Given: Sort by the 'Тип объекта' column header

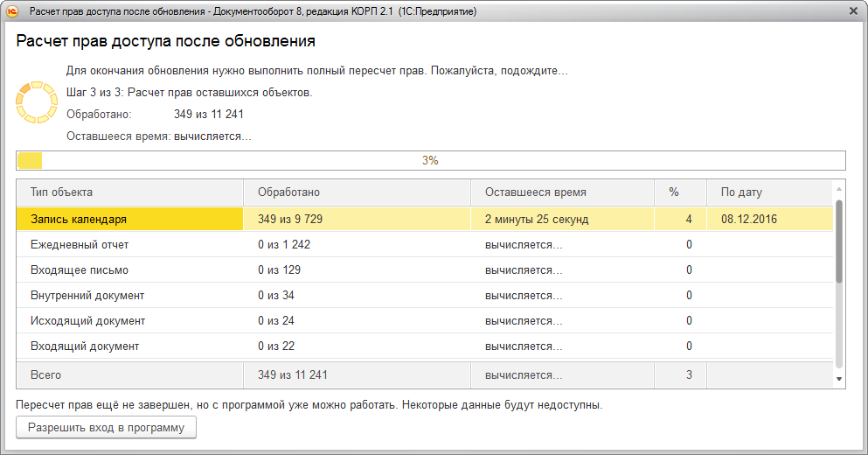Looking at the screenshot, I should coord(129,192).
